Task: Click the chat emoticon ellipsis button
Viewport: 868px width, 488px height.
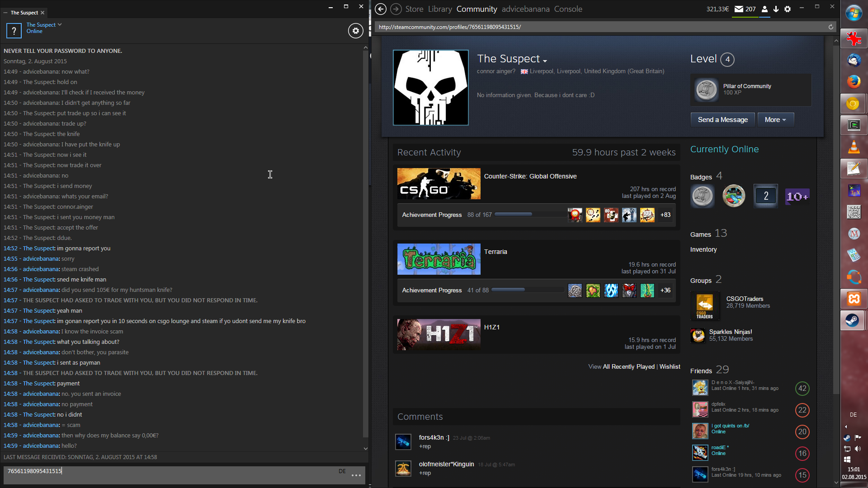Action: click(356, 475)
